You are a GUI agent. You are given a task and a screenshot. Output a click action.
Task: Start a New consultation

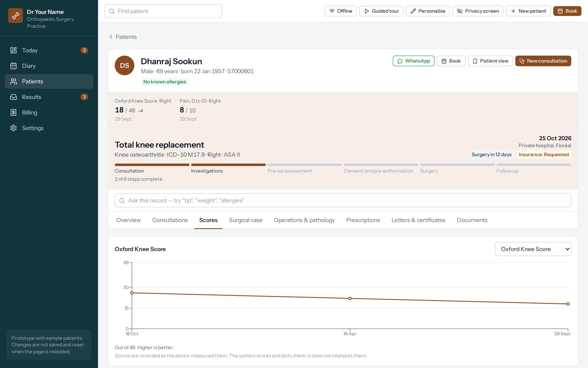click(x=543, y=61)
